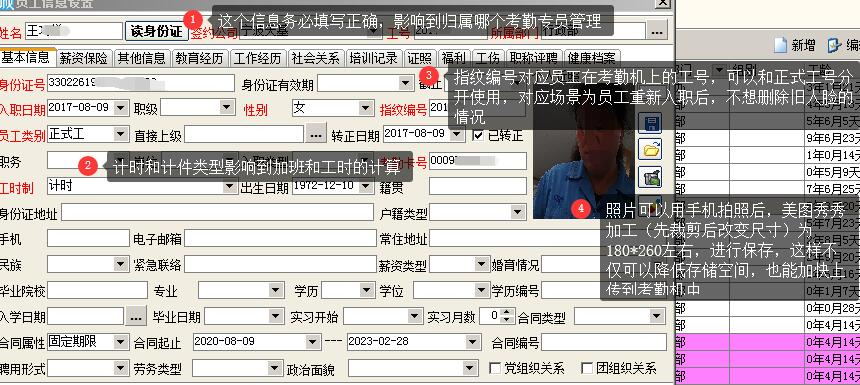Click the 身份证地址 input field
This screenshot has height=385, width=860.
(x=217, y=212)
